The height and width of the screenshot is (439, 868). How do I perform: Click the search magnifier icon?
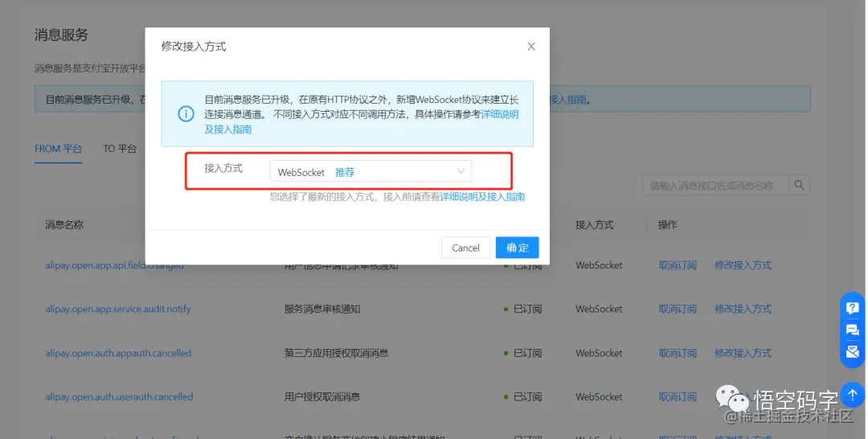[x=800, y=186]
